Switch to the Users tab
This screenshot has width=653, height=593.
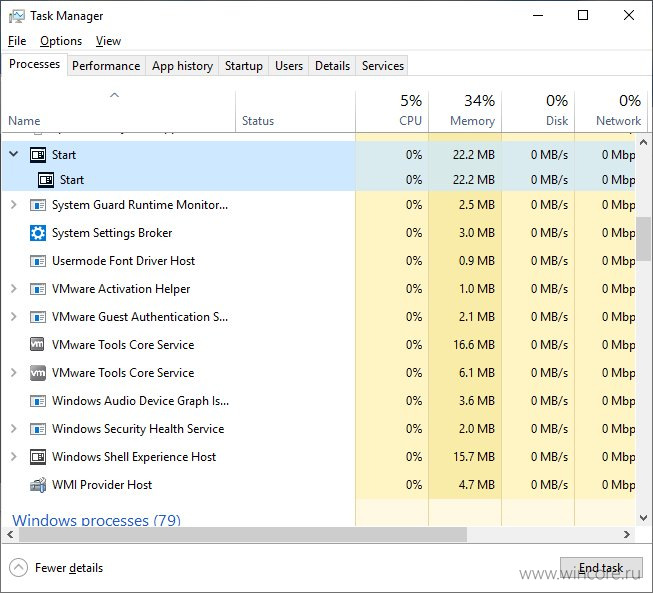(x=289, y=66)
